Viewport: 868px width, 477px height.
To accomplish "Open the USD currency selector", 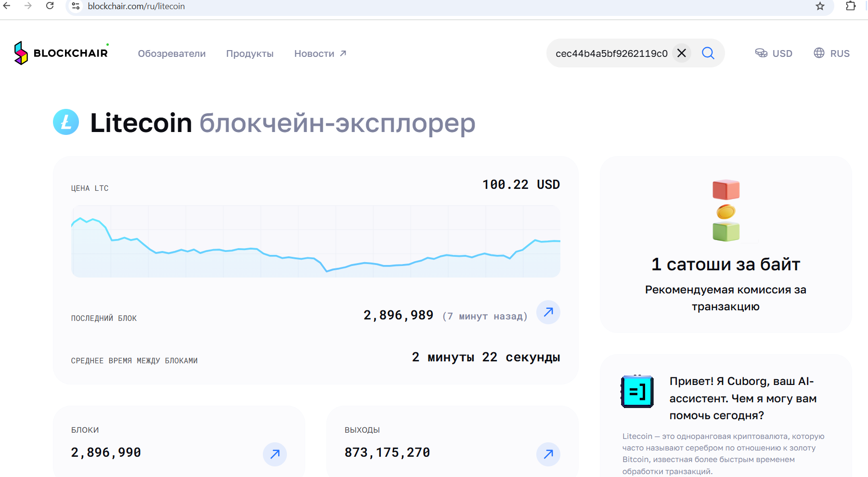I will 774,53.
